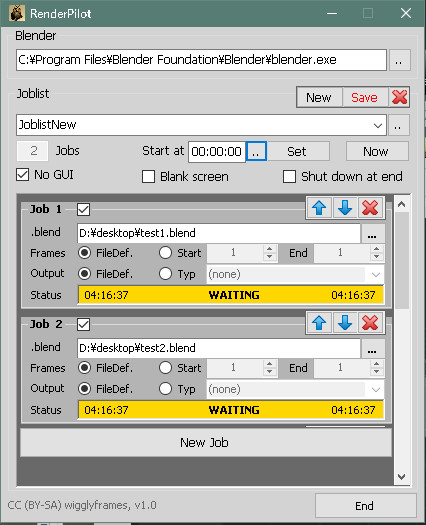
Task: Remove Job 2 using red X
Action: (x=370, y=323)
